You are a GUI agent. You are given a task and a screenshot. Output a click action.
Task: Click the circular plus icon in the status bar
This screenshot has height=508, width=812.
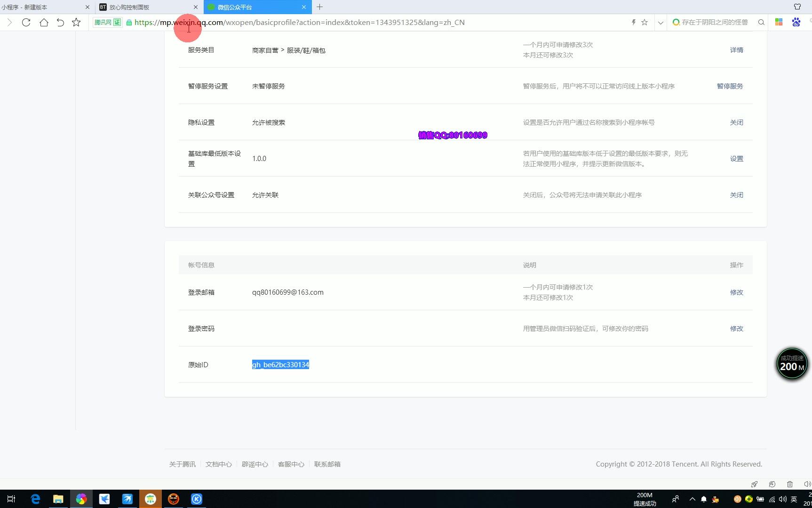(x=772, y=484)
